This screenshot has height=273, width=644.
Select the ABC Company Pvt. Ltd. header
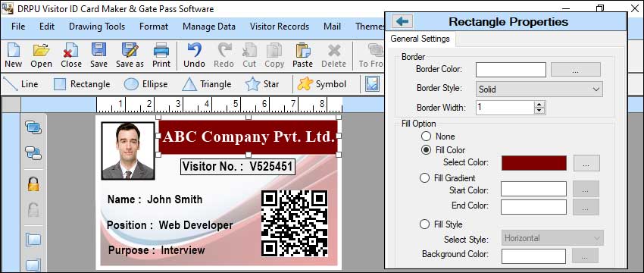[x=249, y=136]
